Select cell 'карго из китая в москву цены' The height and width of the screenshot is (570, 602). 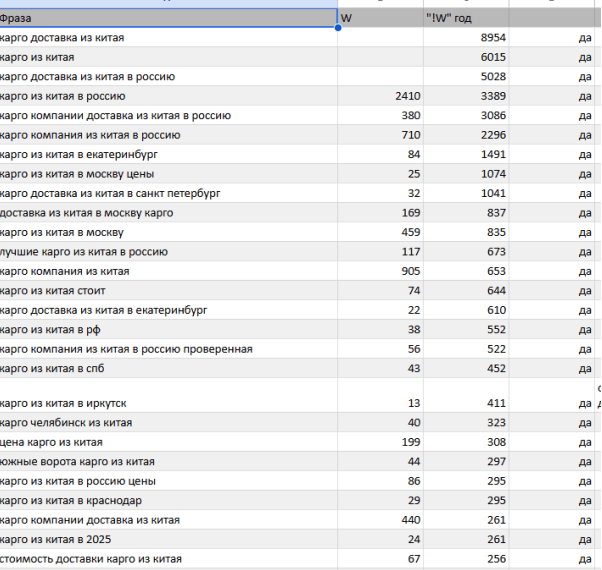click(169, 174)
